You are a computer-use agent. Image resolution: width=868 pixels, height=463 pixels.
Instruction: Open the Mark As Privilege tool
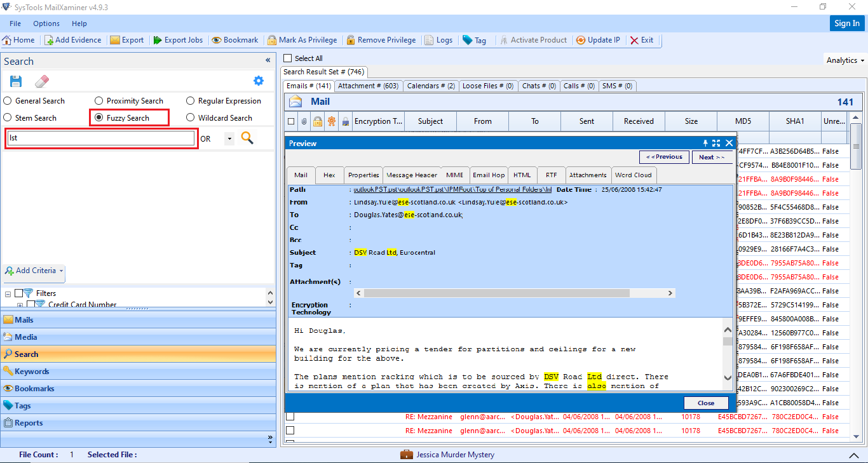pos(303,39)
